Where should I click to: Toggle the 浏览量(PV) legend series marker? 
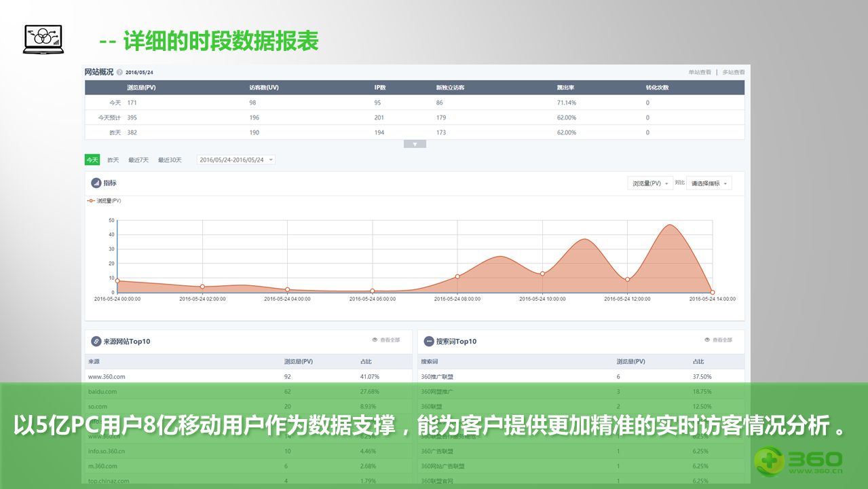tap(91, 200)
